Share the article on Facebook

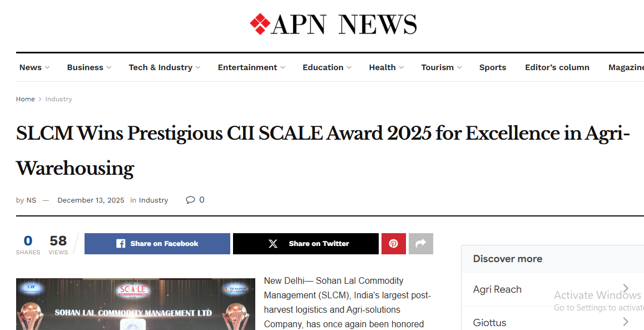tap(157, 244)
